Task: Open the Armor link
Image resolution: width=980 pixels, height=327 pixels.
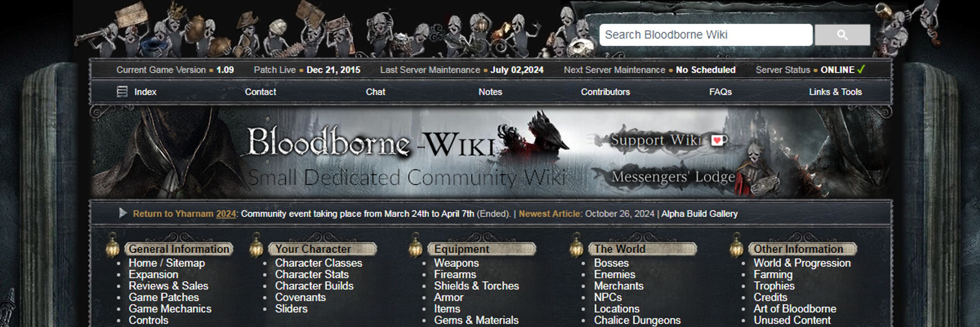Action: tap(449, 297)
